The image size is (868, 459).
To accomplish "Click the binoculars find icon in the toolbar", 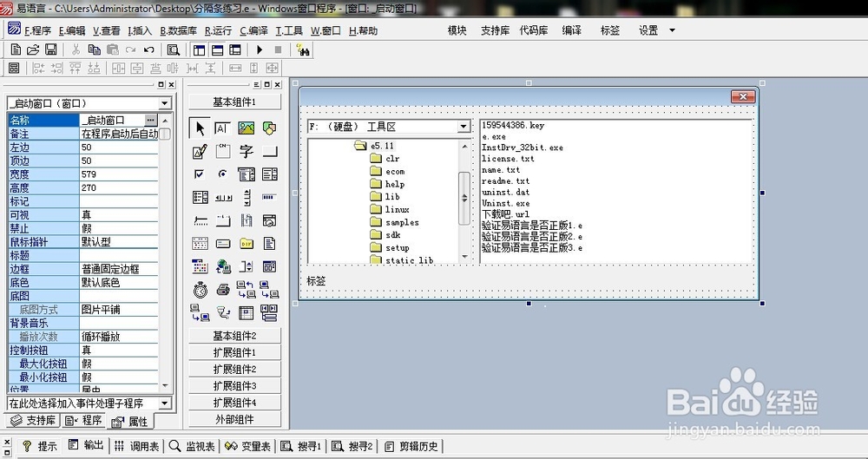I will pyautogui.click(x=303, y=49).
